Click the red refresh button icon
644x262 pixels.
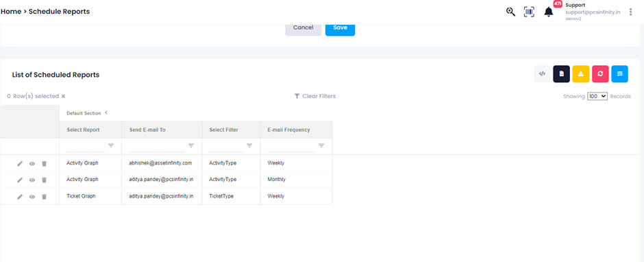[600, 74]
